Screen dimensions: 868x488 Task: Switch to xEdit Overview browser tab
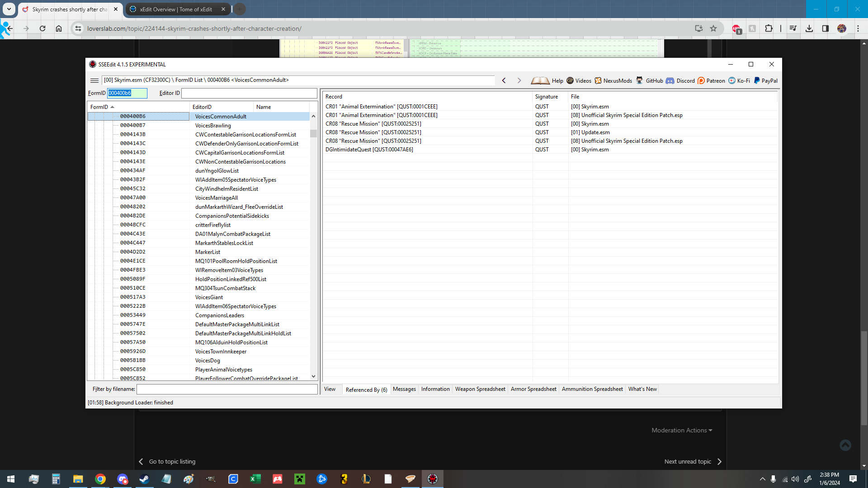(176, 9)
